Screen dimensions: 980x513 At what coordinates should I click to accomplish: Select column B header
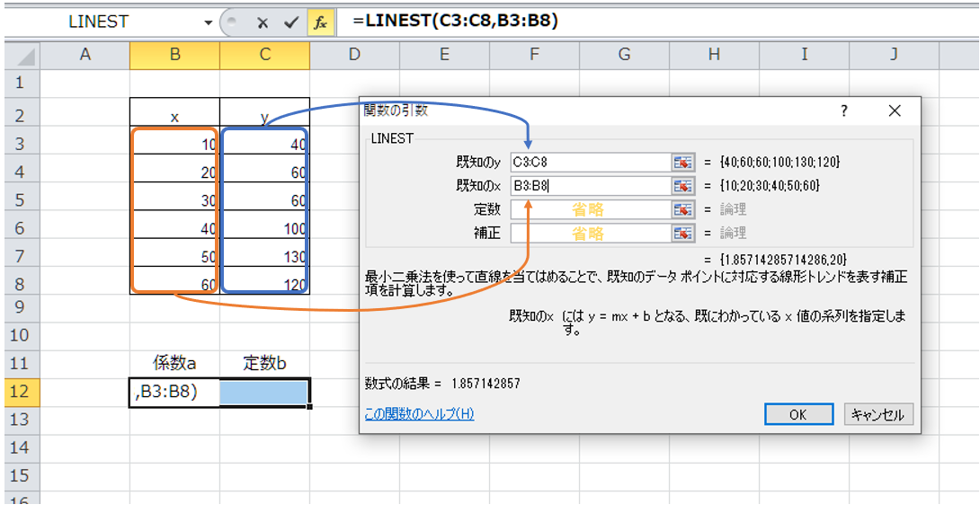pos(175,55)
